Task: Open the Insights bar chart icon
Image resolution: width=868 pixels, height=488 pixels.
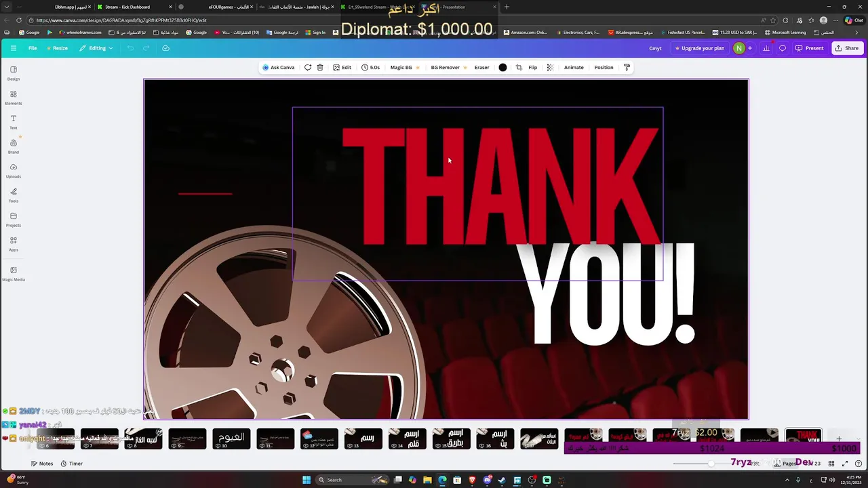Action: pyautogui.click(x=766, y=48)
